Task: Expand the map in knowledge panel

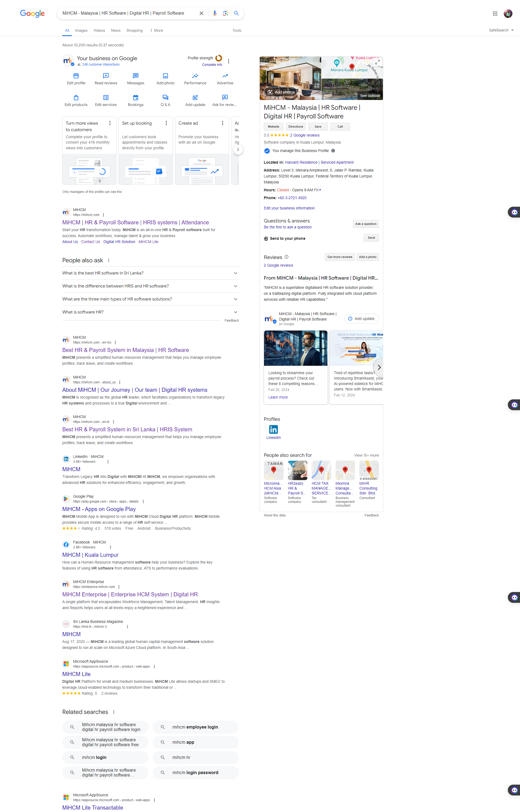Action: click(x=377, y=62)
